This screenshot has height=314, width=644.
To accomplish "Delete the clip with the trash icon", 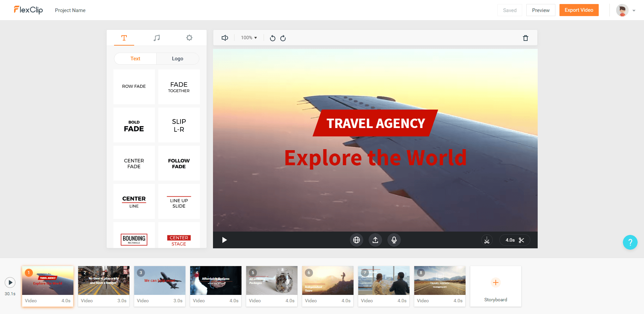I will (x=525, y=38).
